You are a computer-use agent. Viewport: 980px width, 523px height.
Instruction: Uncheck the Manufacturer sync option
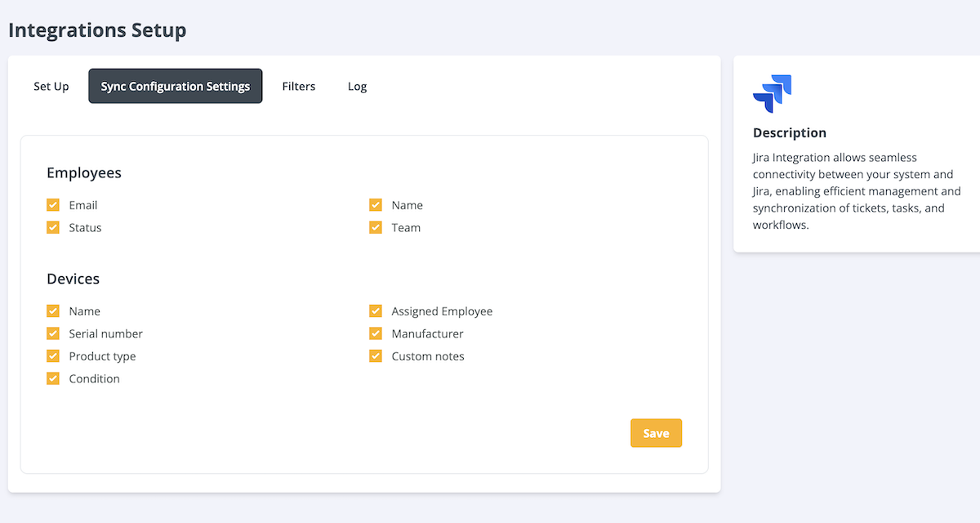(x=376, y=333)
